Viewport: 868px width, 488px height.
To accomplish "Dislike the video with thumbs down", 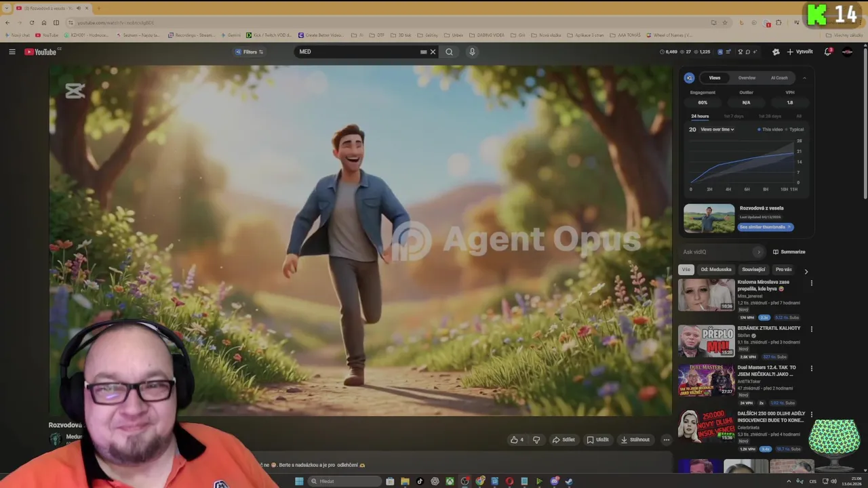I will [536, 440].
